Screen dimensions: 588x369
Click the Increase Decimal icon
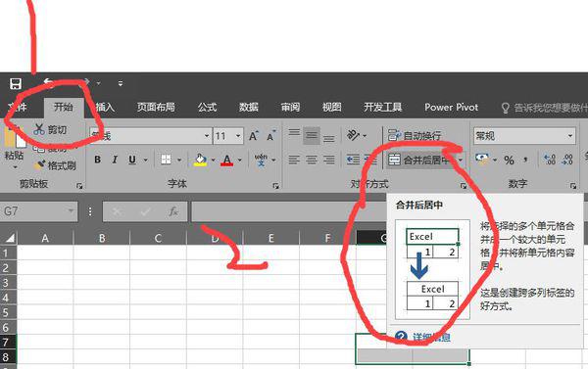550,160
